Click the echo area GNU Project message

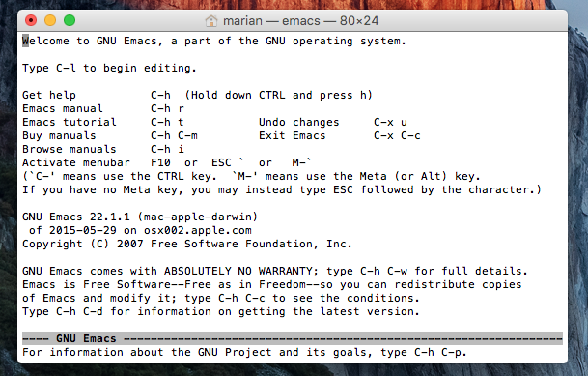point(244,352)
